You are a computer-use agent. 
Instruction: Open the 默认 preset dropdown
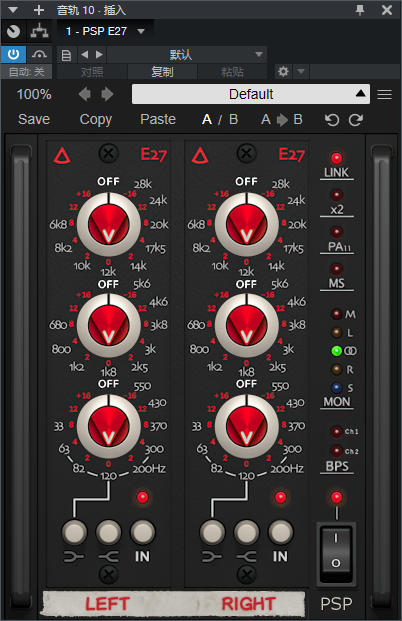tap(186, 55)
